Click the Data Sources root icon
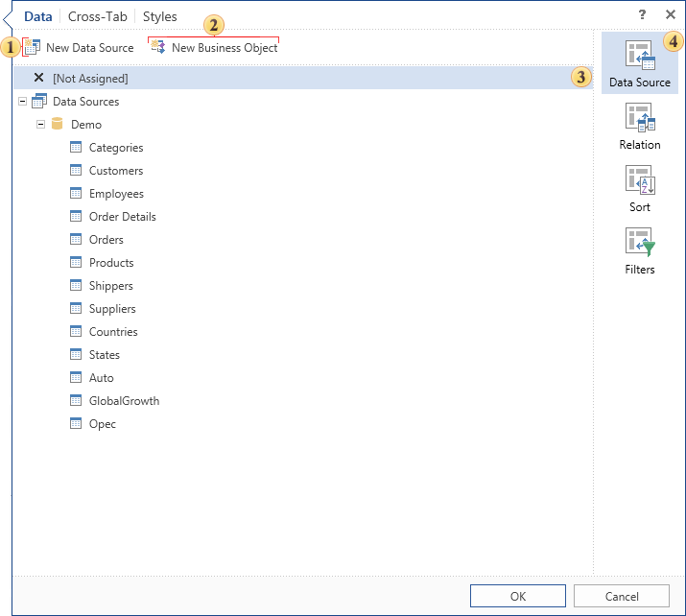 pyautogui.click(x=39, y=102)
